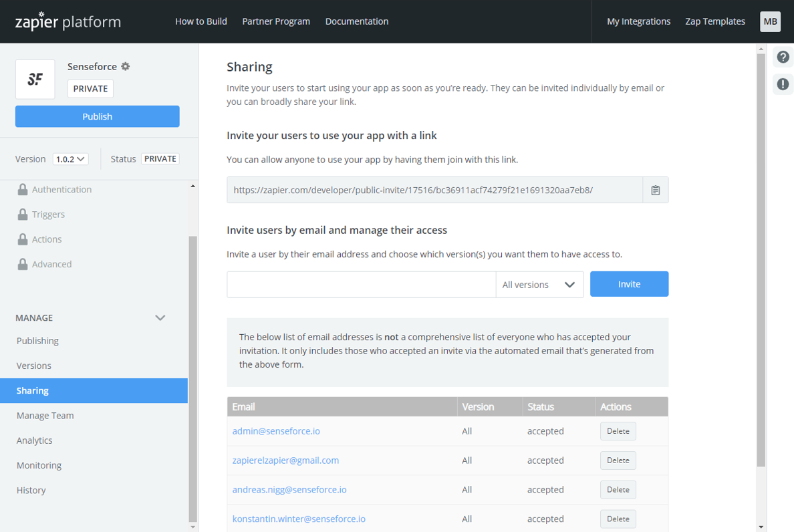
Task: Click the Senseforce SF app logo
Action: [35, 79]
